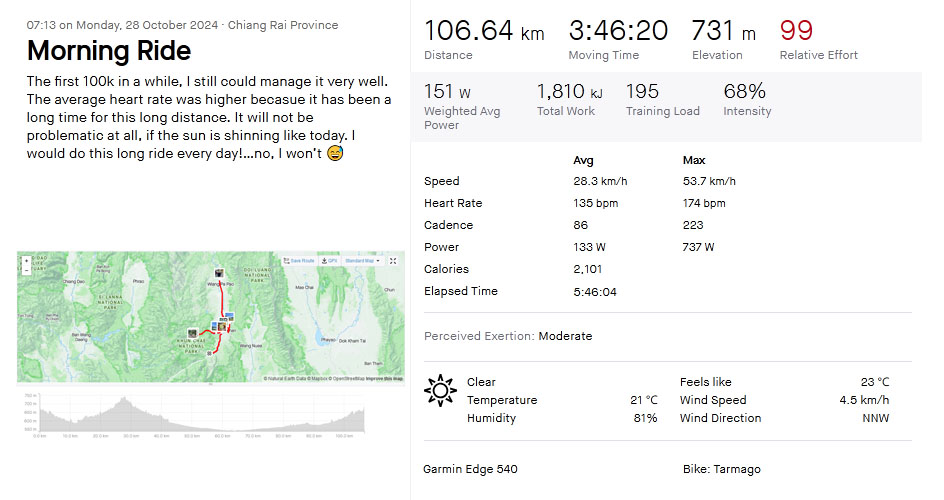The height and width of the screenshot is (500, 944).
Task: Click the sweating smile emoji in description
Action: 335,153
